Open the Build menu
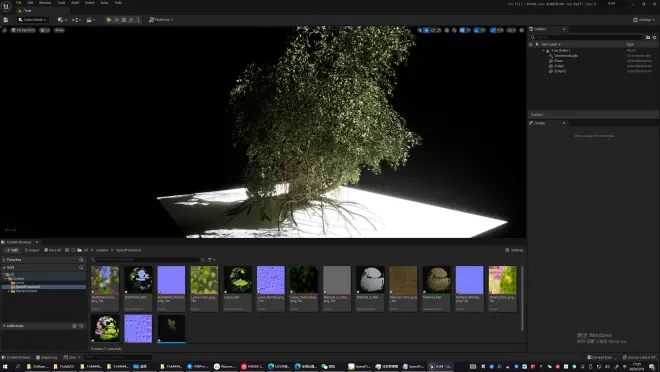Screen dimensions: 660x372 (75, 3)
